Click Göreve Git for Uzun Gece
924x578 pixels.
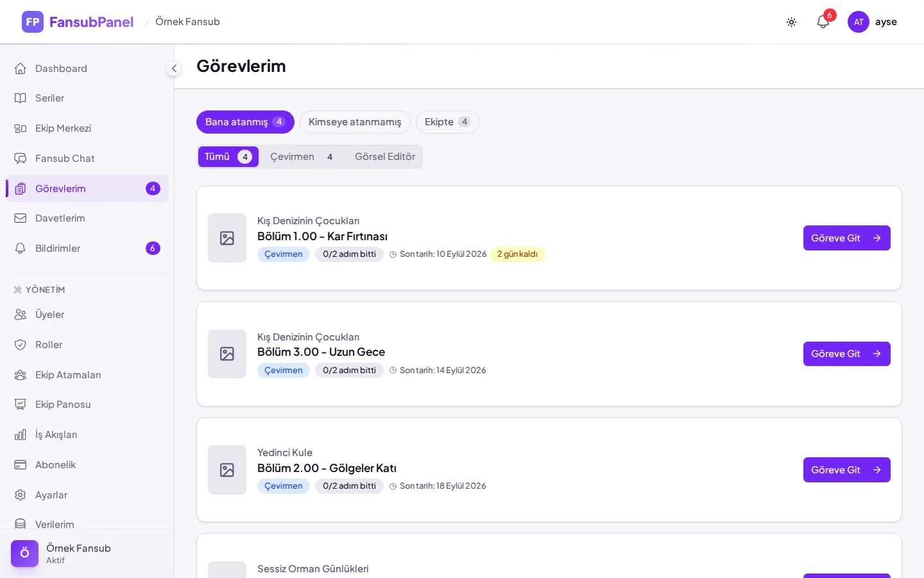847,354
